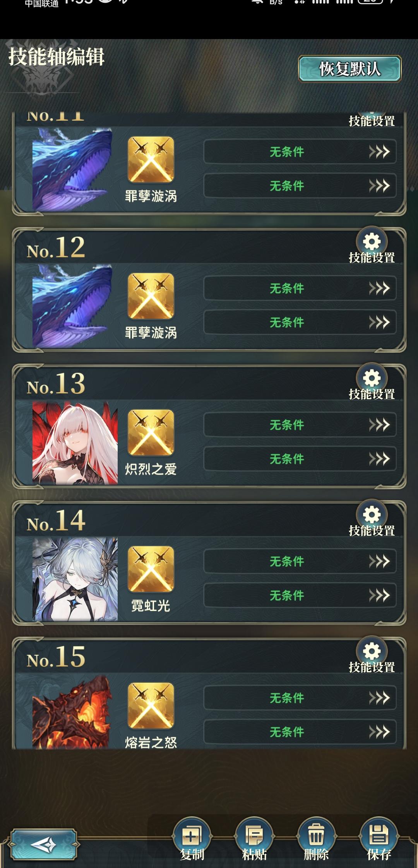
Task: Select the 炽烈之爱 skill icon in No.13
Action: (151, 432)
